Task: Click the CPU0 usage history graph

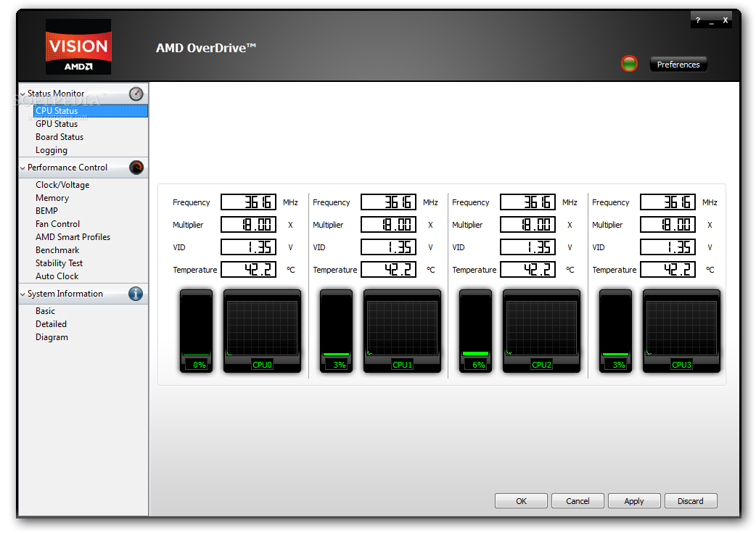Action: (x=263, y=331)
